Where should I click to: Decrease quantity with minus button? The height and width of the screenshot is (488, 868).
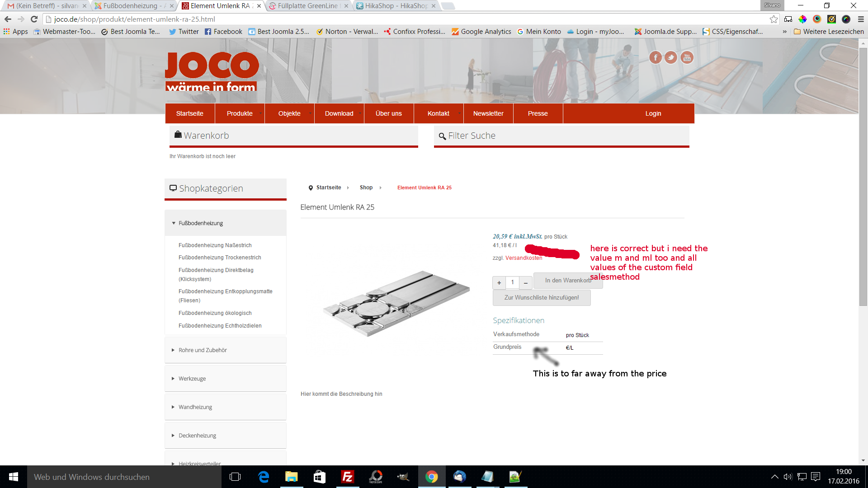tap(526, 282)
